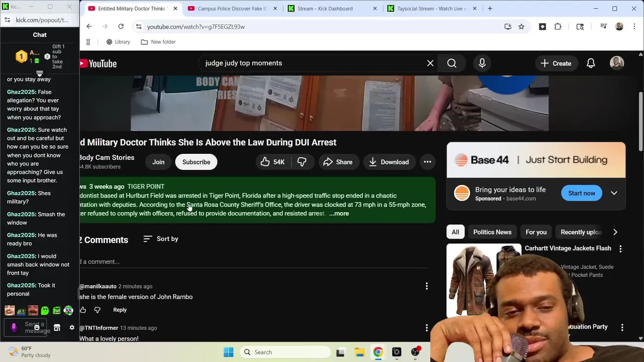Open YouTube account avatar menu
Image resolution: width=644 pixels, height=362 pixels.
point(617,63)
